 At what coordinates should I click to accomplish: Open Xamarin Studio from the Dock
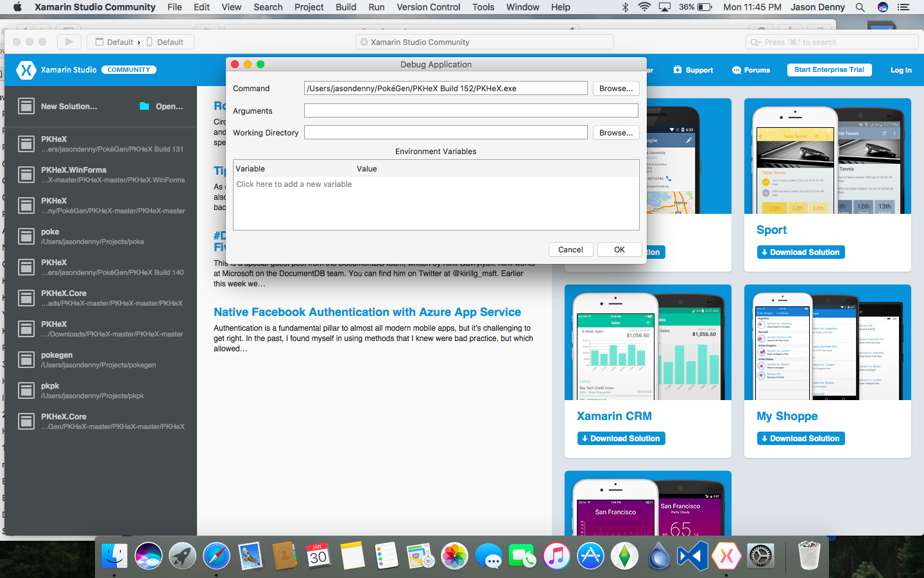point(726,556)
